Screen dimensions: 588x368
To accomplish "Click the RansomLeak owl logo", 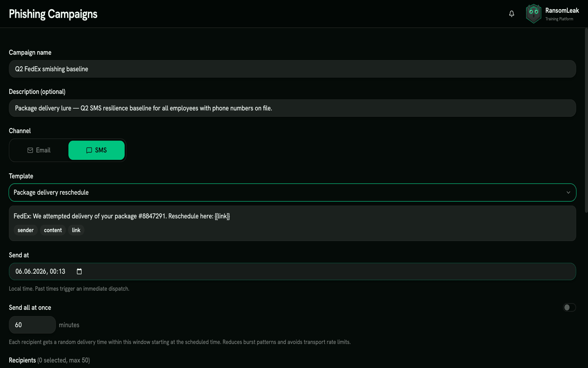I will 533,14.
